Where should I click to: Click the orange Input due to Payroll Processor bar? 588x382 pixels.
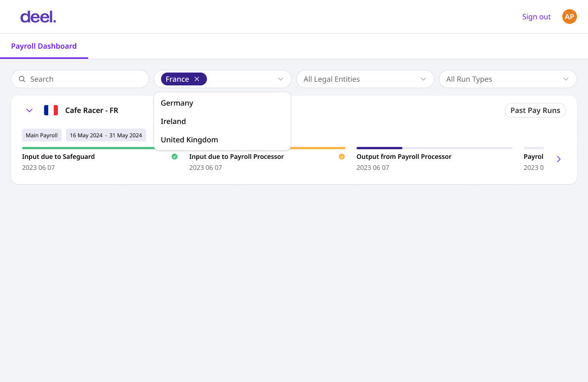tap(318, 148)
